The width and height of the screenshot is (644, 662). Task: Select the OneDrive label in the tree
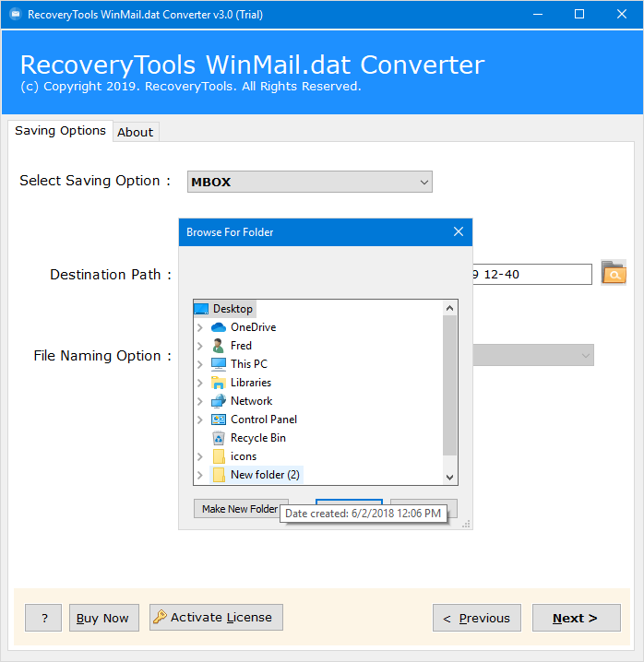(x=253, y=327)
